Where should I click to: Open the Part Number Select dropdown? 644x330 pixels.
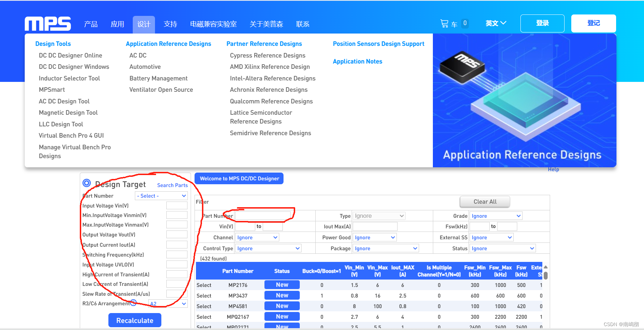click(161, 196)
